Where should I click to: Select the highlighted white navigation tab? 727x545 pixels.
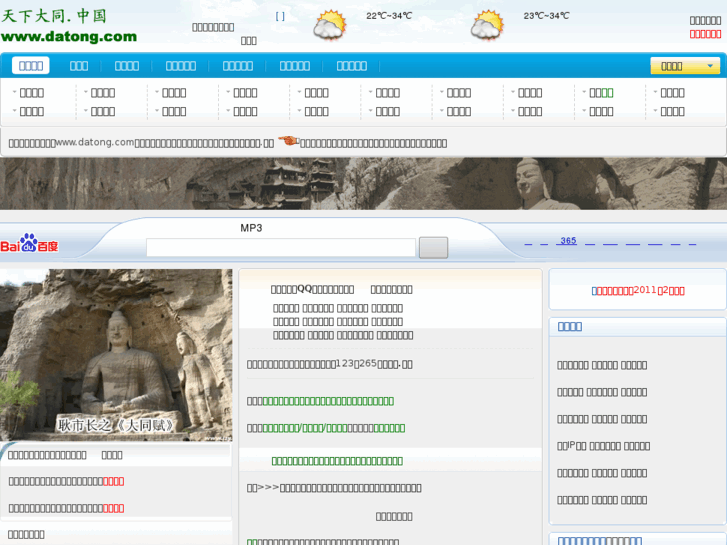[x=31, y=66]
